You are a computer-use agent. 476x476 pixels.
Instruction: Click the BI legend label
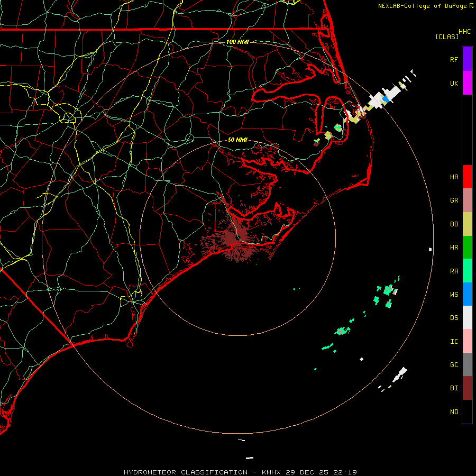pos(454,388)
